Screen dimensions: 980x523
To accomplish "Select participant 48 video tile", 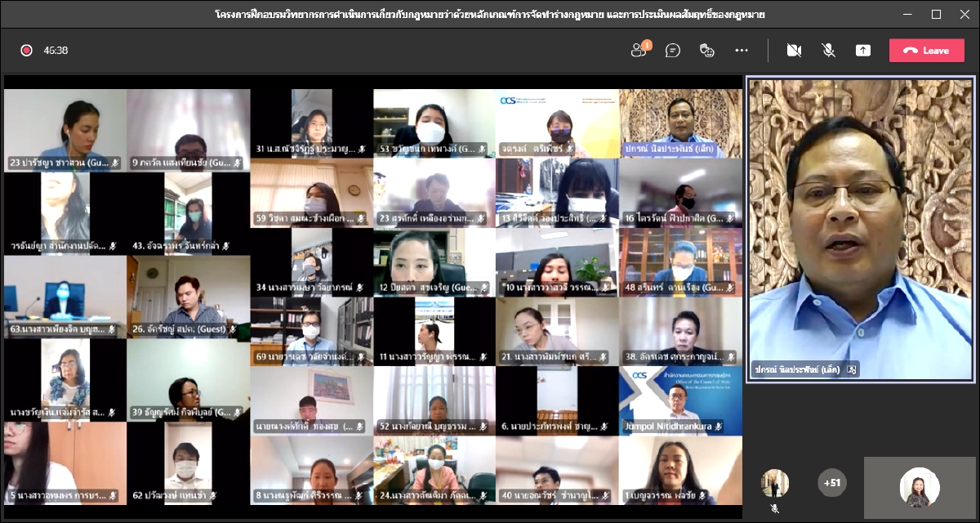I will (680, 261).
